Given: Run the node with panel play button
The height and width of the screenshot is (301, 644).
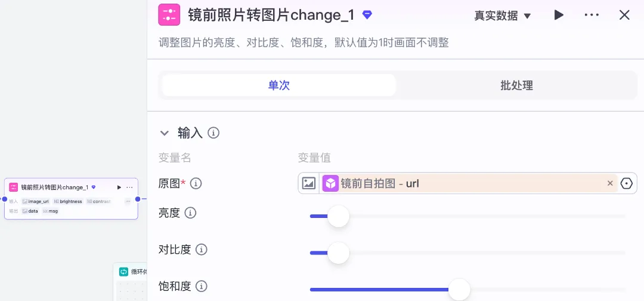Looking at the screenshot, I should [559, 15].
